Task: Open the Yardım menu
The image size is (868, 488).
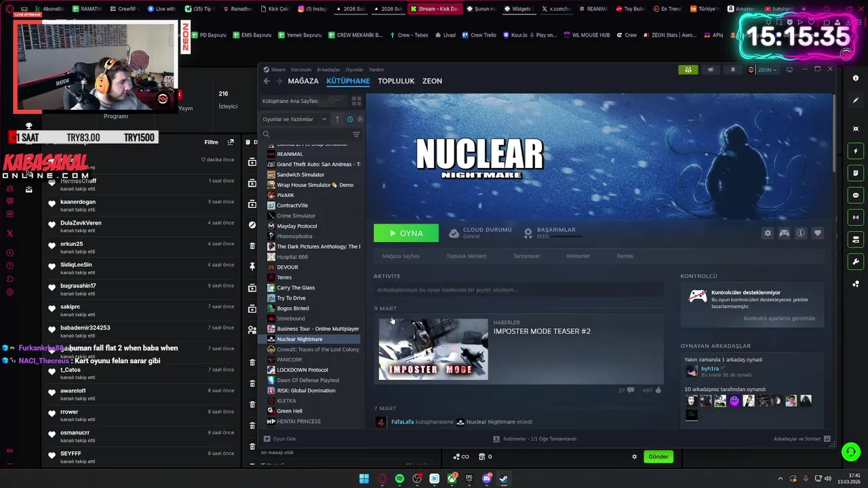Action: (376, 70)
